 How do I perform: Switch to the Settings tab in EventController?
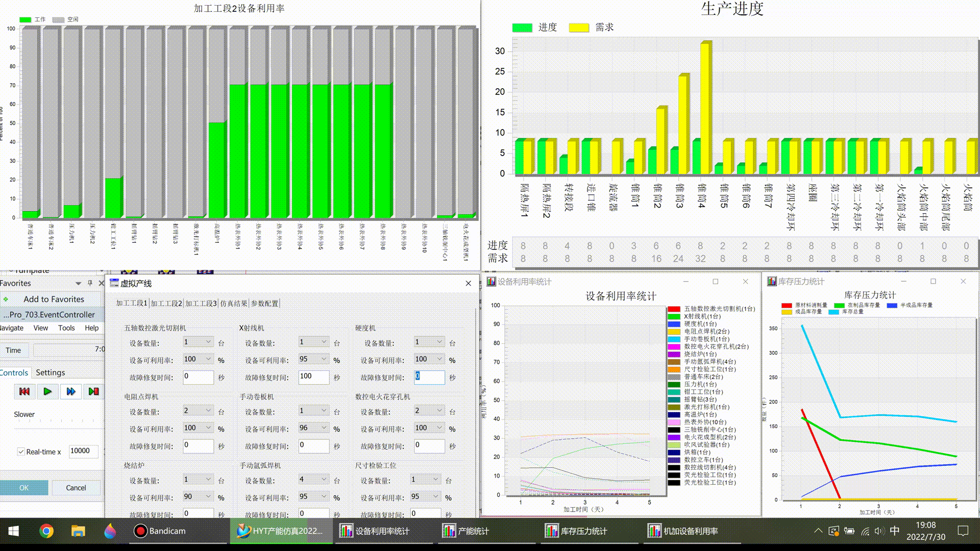point(50,372)
